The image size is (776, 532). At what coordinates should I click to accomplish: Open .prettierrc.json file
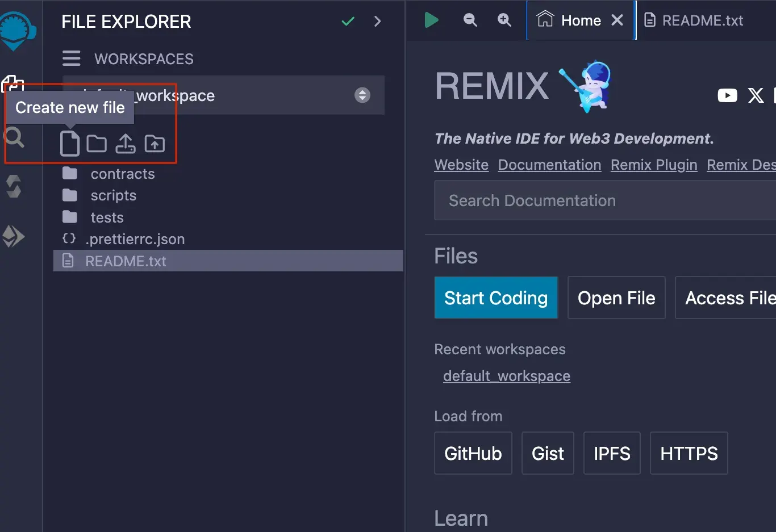click(135, 239)
